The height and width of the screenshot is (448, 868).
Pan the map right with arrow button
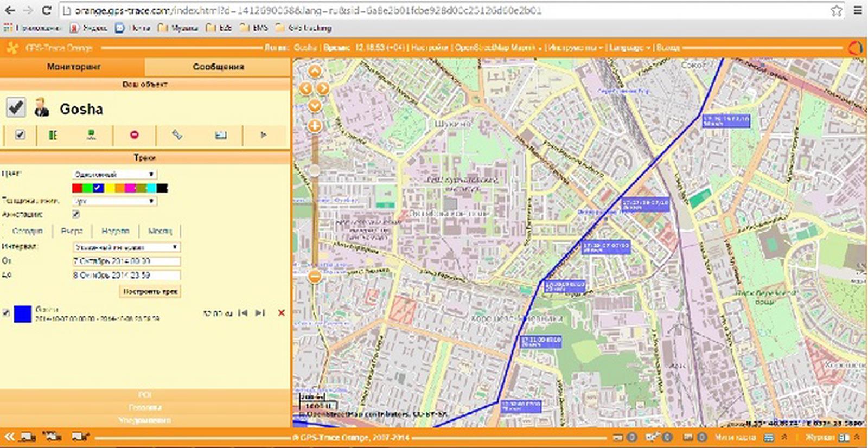coord(323,88)
